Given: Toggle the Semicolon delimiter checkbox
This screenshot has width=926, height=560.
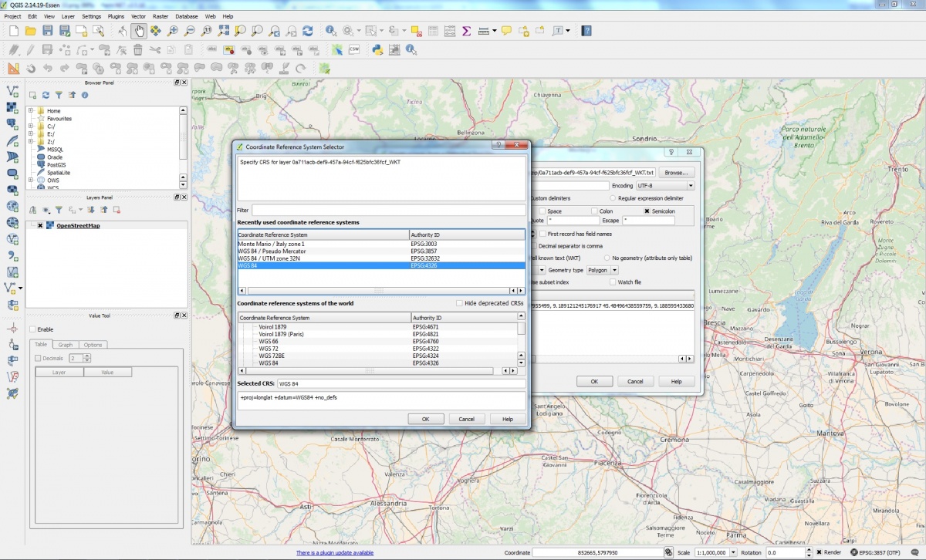Looking at the screenshot, I should 647,211.
